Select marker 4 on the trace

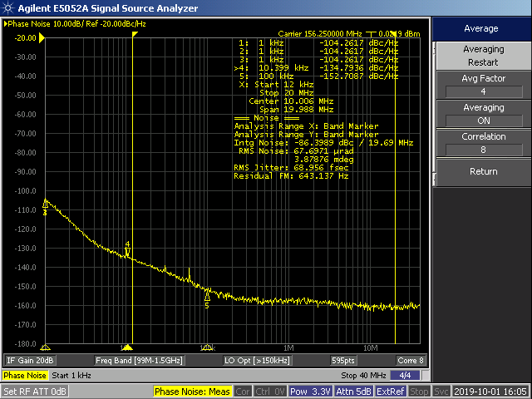click(127, 249)
